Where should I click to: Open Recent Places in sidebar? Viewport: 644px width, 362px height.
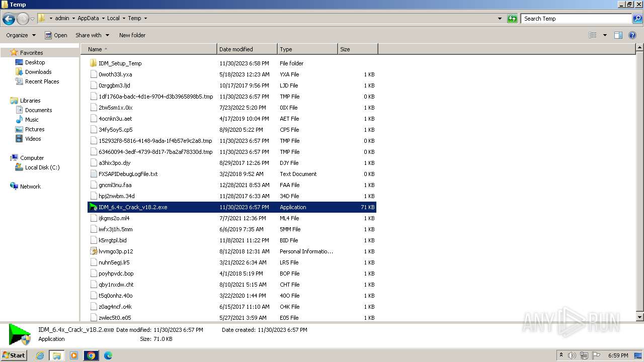42,81
